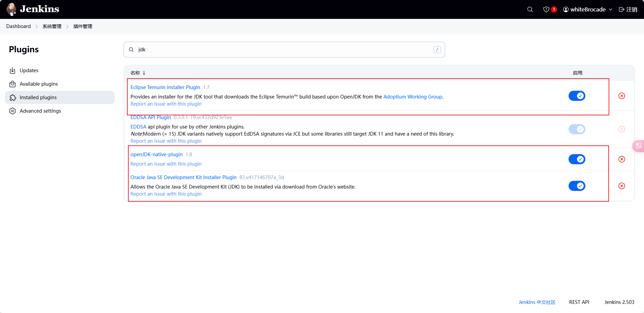The image size is (644, 313).
Task: Click version 0.3.0.1-19.vc432d923e5ee text
Action: coord(203,117)
